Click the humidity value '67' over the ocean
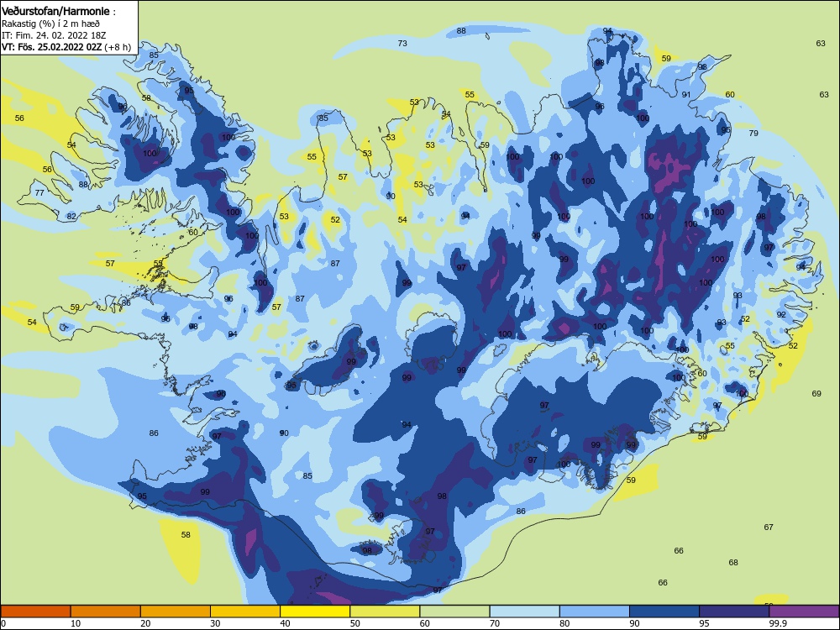The height and width of the screenshot is (630, 840). [769, 528]
